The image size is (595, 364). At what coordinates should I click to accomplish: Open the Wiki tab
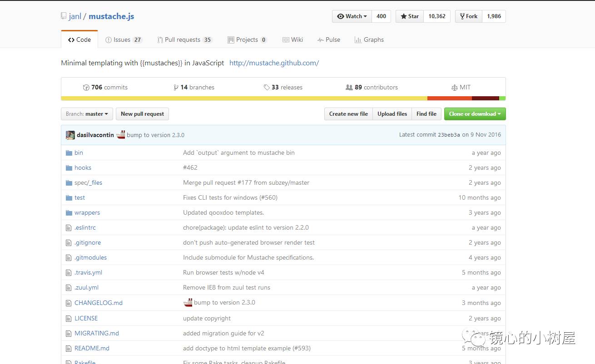coord(293,40)
